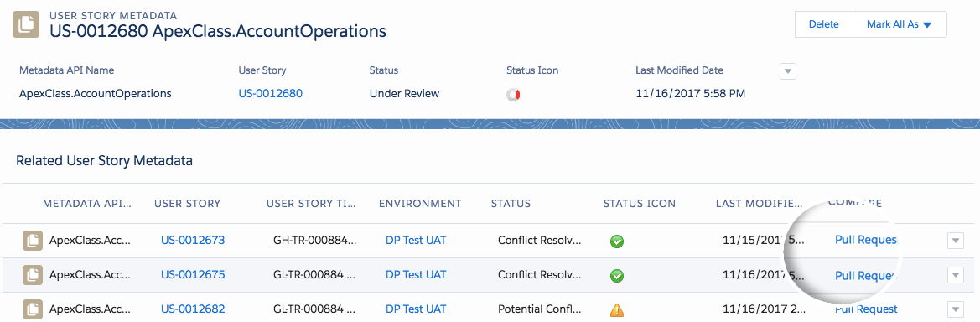This screenshot has height=322, width=980.
Task: Click the metadata icon in the US-0012682 row
Action: point(33,309)
